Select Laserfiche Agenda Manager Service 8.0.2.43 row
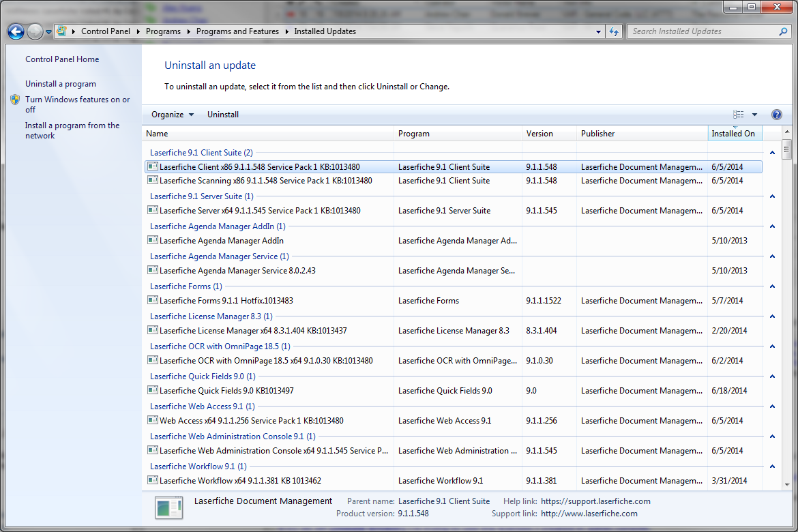The width and height of the screenshot is (798, 532). click(454, 270)
